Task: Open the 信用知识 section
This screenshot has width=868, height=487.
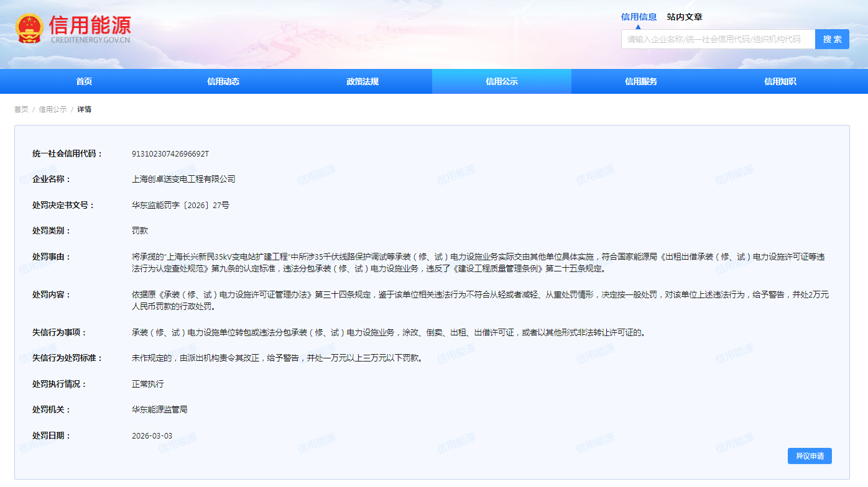Action: (780, 81)
